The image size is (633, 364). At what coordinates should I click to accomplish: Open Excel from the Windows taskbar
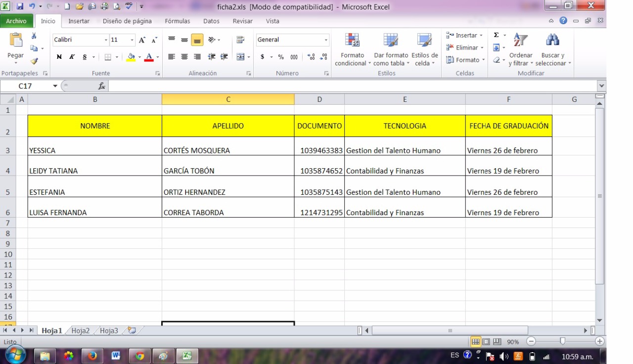[x=187, y=356]
